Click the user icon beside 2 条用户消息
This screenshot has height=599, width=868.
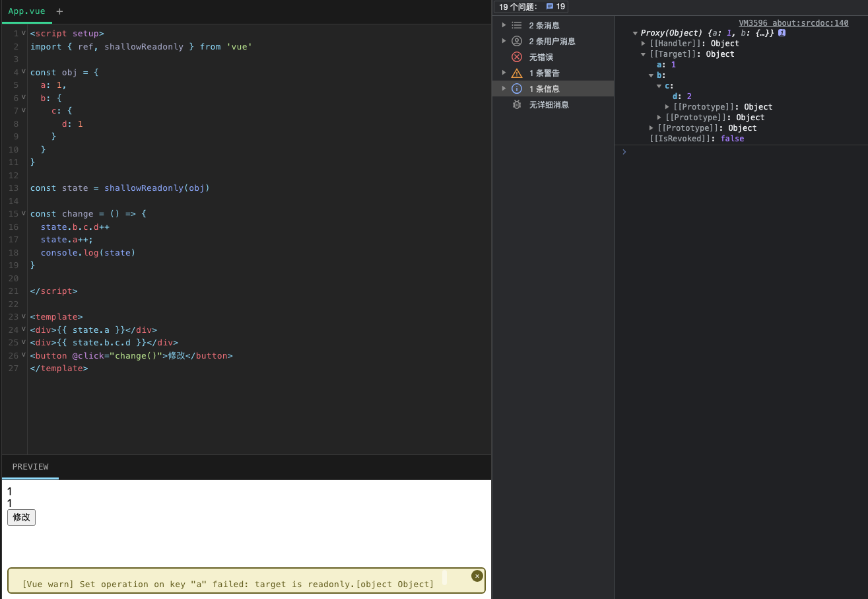pyautogui.click(x=517, y=41)
